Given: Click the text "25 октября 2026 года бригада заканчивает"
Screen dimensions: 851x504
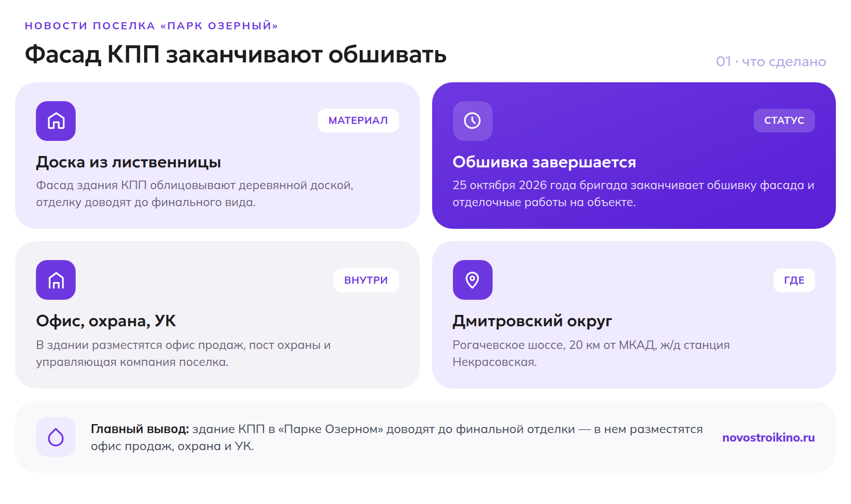Looking at the screenshot, I should tap(578, 185).
